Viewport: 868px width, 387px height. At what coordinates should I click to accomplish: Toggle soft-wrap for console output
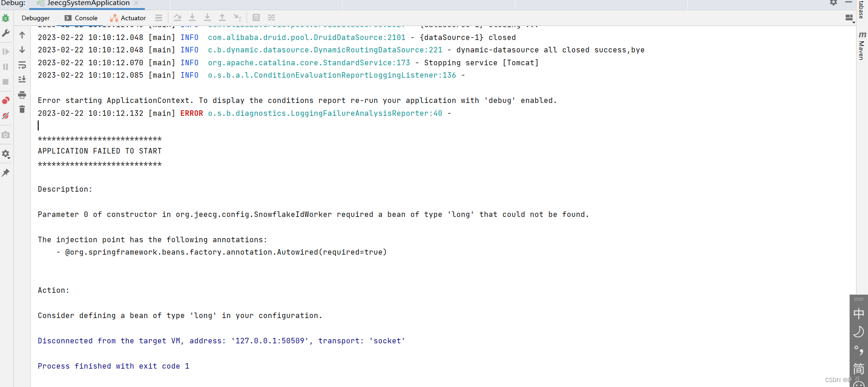point(22,65)
